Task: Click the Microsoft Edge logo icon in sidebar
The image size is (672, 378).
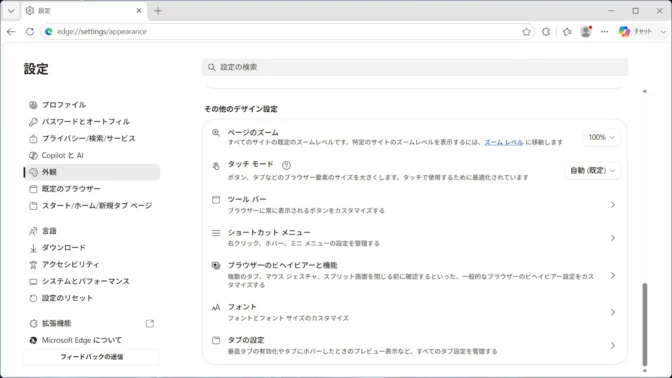Action: 33,341
